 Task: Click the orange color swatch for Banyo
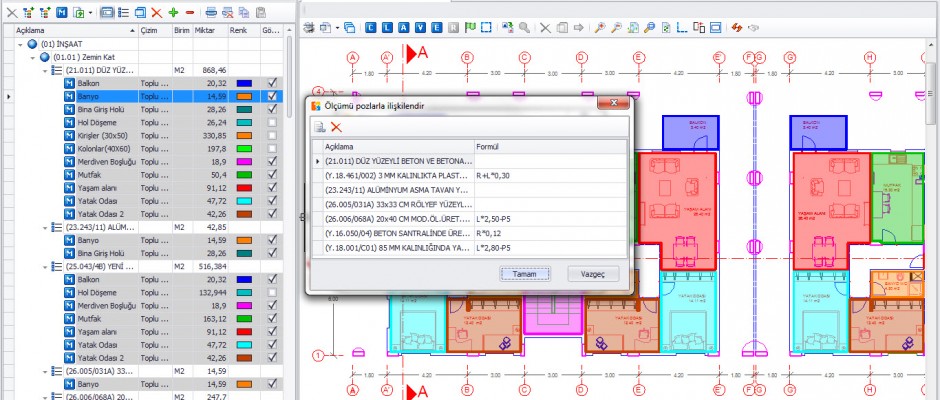click(x=244, y=97)
